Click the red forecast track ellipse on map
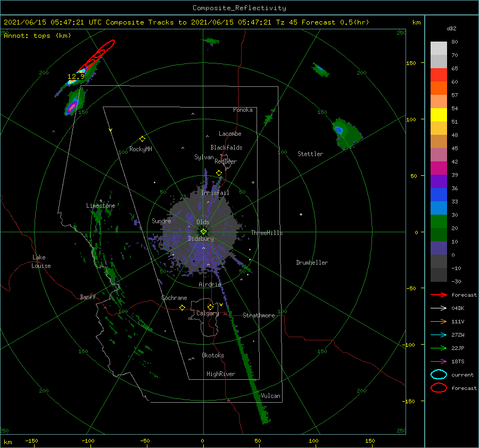 click(97, 56)
